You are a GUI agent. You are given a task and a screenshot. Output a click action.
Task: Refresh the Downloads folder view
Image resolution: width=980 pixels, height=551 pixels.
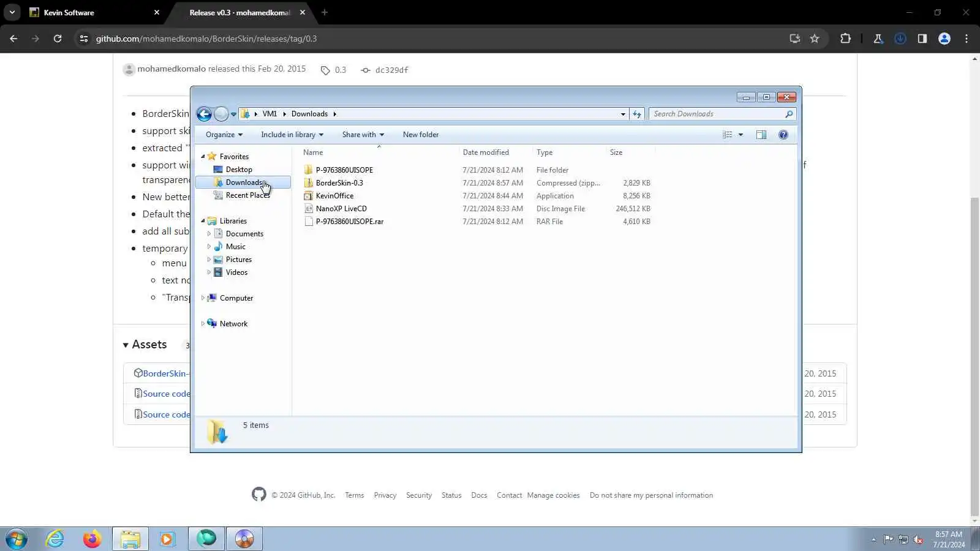click(637, 114)
